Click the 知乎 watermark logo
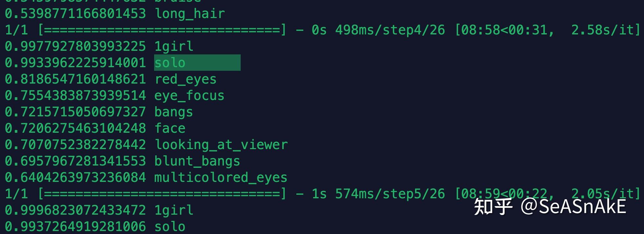This screenshot has width=644, height=234. pyautogui.click(x=493, y=207)
